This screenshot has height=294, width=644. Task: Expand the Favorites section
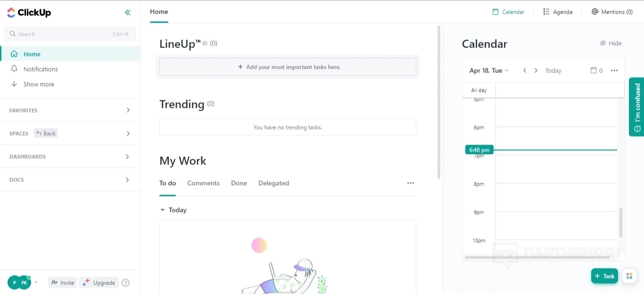(128, 110)
